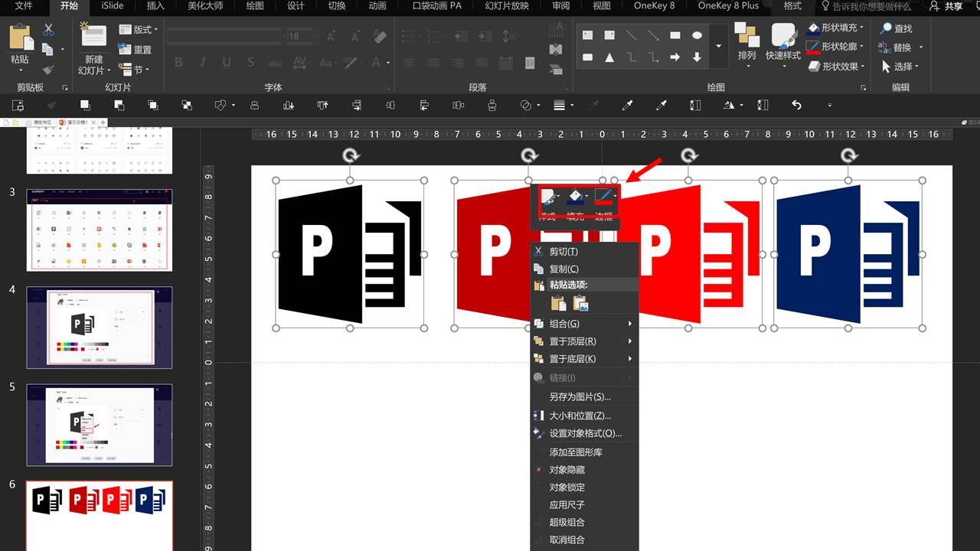Image resolution: width=980 pixels, height=551 pixels.
Task: Select slide 3 thumbnail in slide panel
Action: coord(100,230)
